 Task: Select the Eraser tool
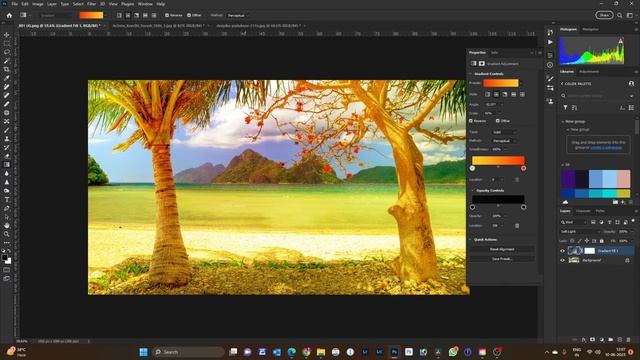pos(7,156)
